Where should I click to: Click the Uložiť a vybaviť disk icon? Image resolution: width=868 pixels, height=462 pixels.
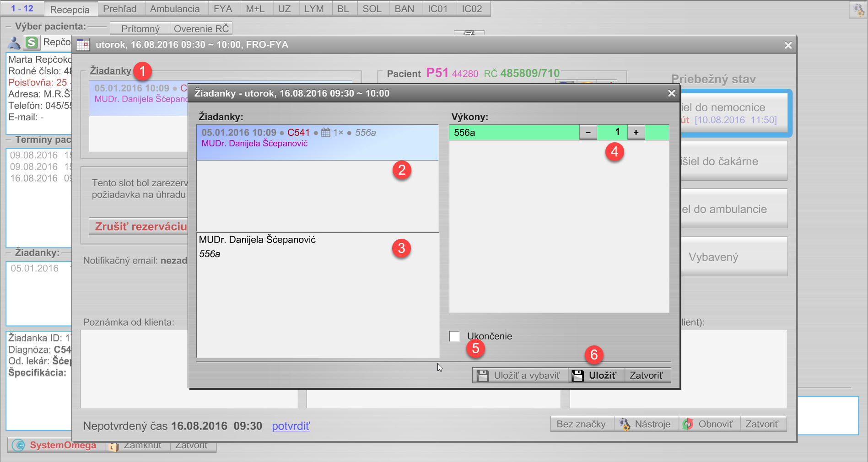(483, 376)
